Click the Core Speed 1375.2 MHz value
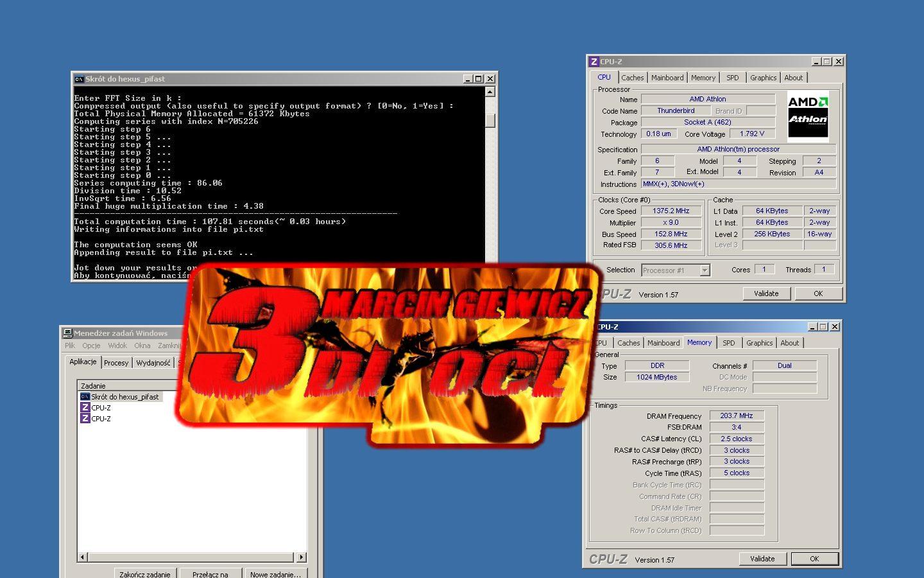The height and width of the screenshot is (578, 924). pos(671,211)
